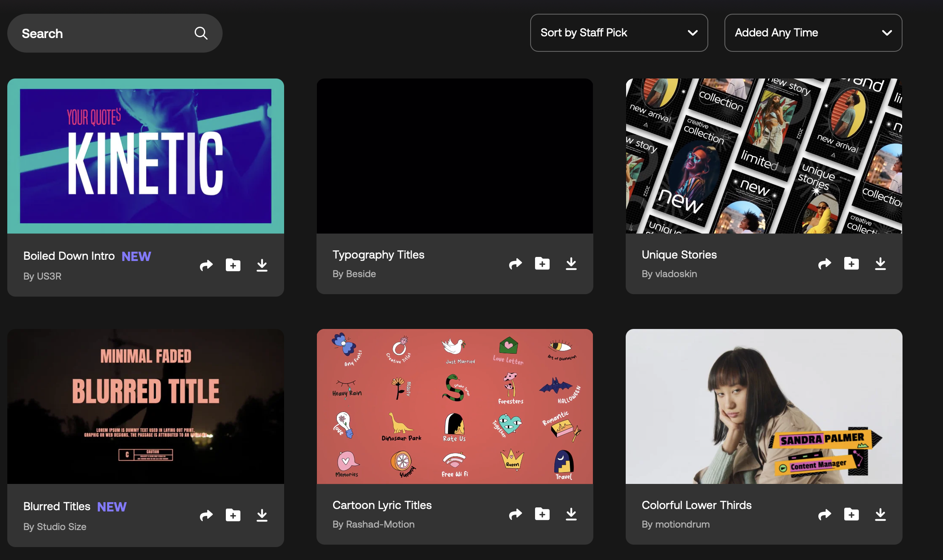Open the Colorful Lower Thirds title link
Image resolution: width=943 pixels, height=560 pixels.
click(x=696, y=505)
